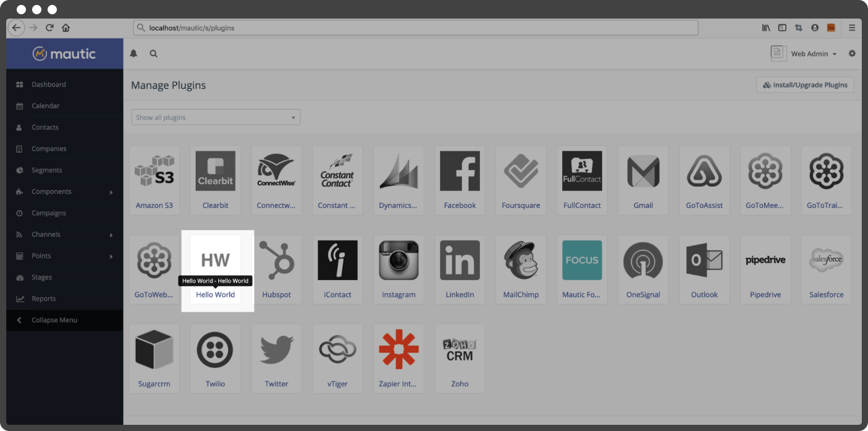Collapse the sidebar menu
This screenshot has height=431, width=868.
(65, 320)
